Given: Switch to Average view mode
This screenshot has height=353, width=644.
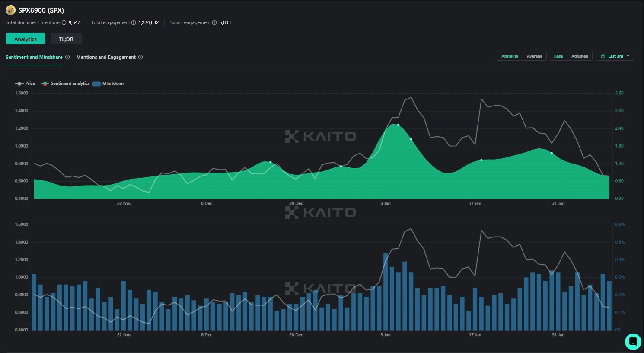Looking at the screenshot, I should 534,56.
